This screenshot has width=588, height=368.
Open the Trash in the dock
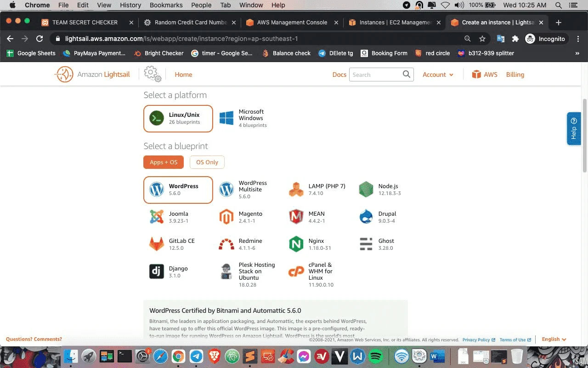[x=517, y=356]
